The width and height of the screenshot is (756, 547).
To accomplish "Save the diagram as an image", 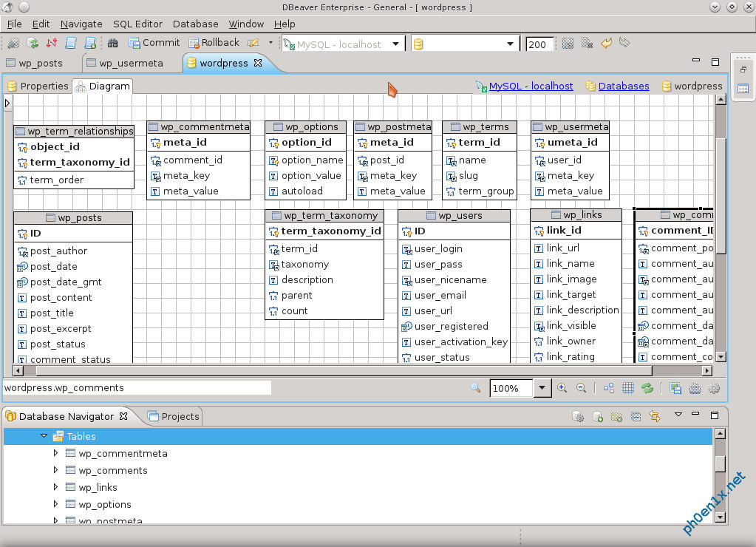I will [675, 388].
